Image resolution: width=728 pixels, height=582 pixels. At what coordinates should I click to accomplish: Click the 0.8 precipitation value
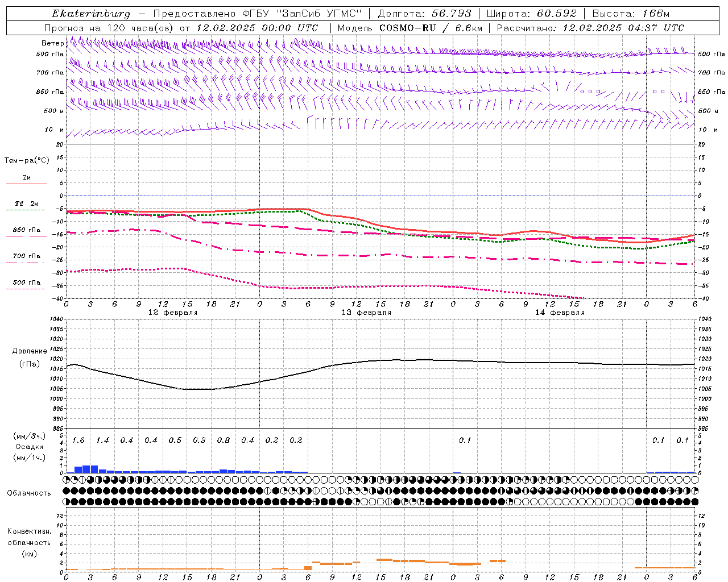(224, 440)
